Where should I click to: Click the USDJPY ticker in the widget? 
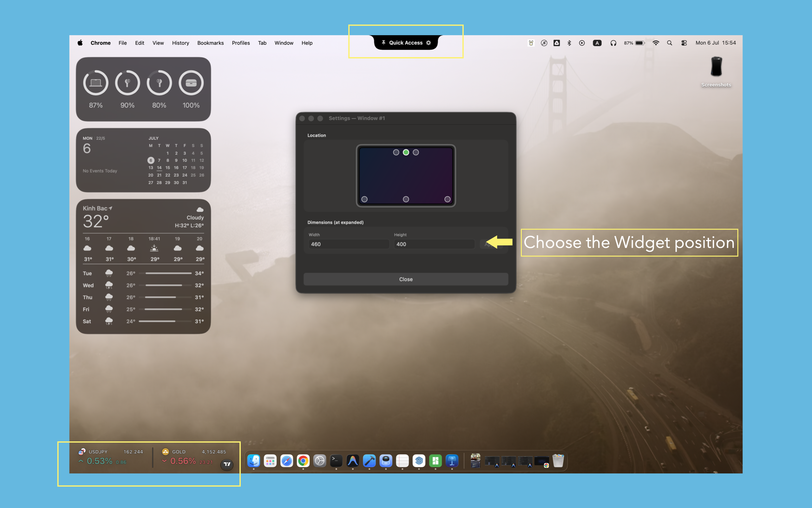[111, 457]
